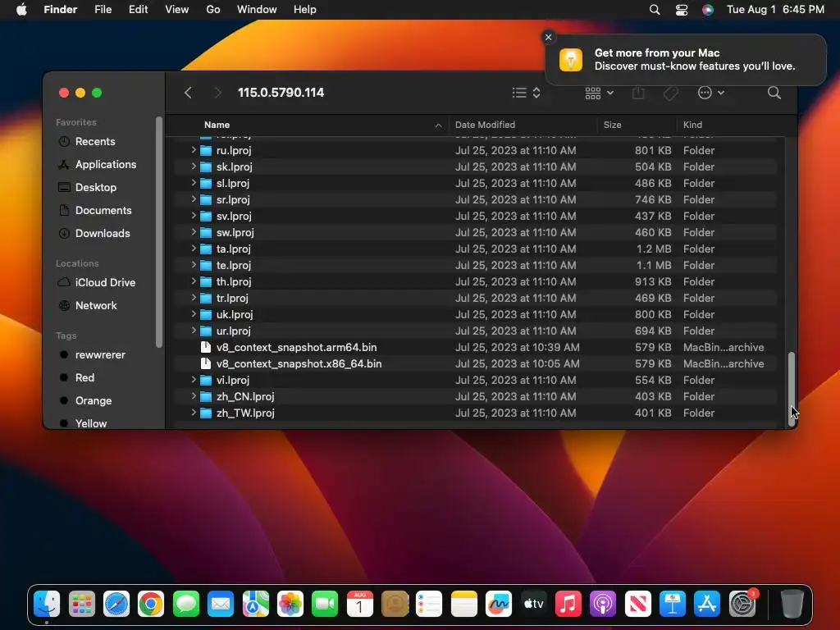Screen dimensions: 840x630
Task: Open the Edit menu
Action: pos(138,10)
